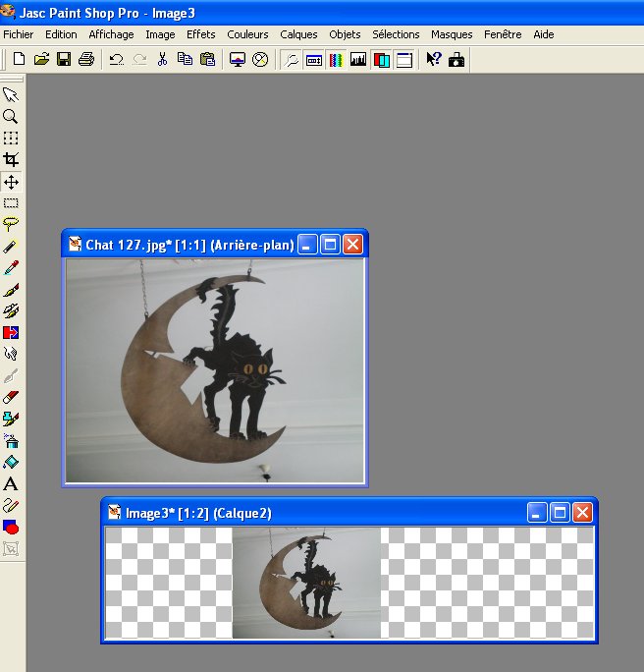Select the Scratch Remover tool
644x672 pixels.
coord(11,376)
